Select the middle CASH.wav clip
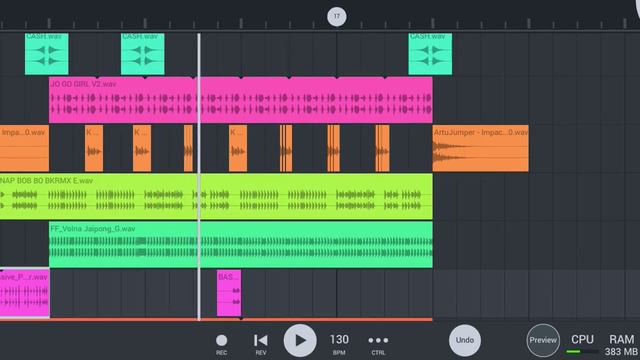This screenshot has height=360, width=640. (x=142, y=54)
